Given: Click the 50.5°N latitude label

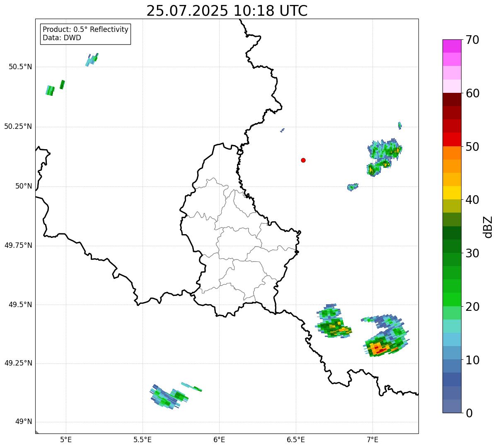Looking at the screenshot, I should 20,67.
